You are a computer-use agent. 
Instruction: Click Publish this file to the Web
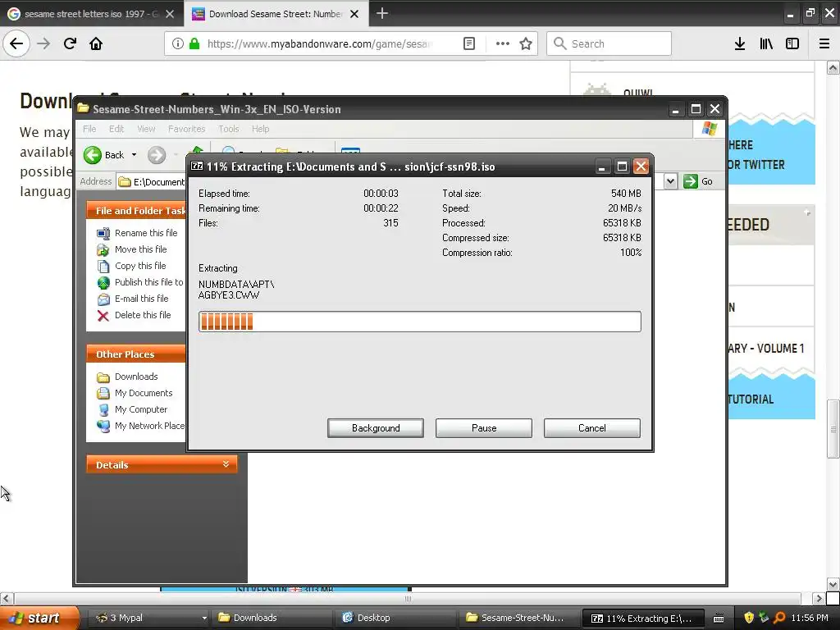(140, 282)
